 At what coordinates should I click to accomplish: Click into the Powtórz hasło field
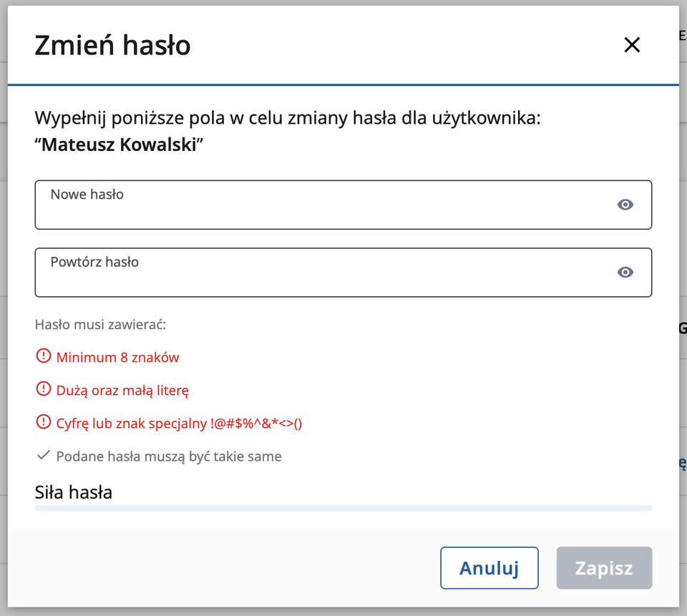pos(322,278)
